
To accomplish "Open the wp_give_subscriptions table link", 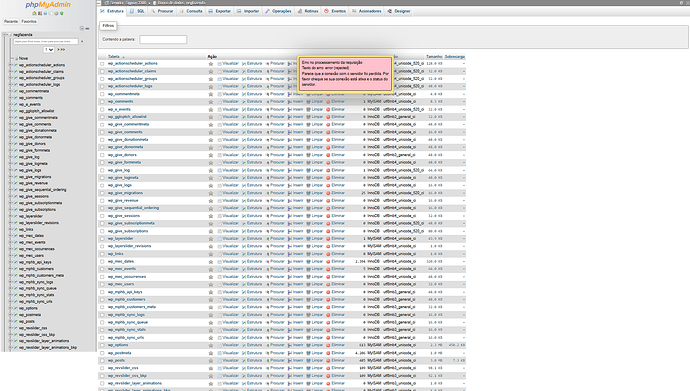I will pos(128,231).
